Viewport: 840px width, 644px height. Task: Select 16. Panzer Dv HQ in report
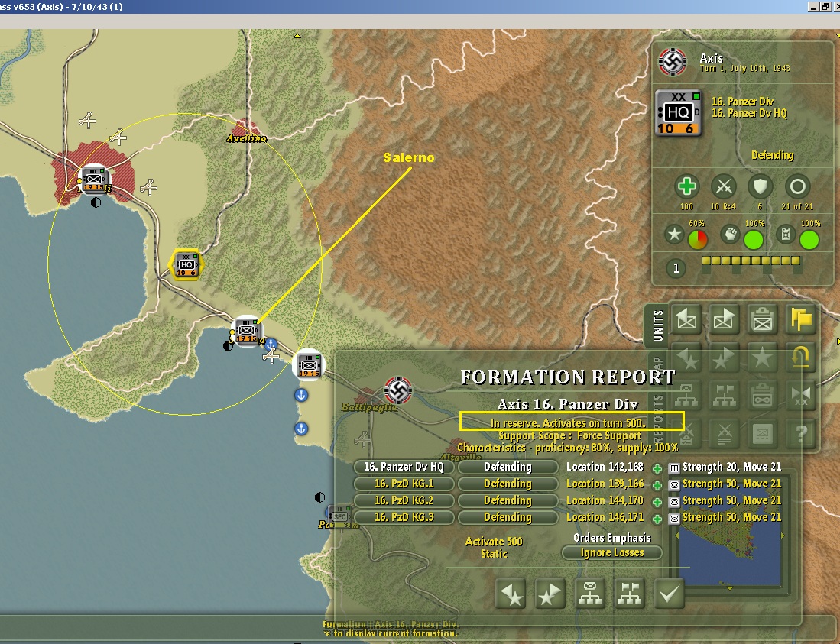[x=404, y=467]
